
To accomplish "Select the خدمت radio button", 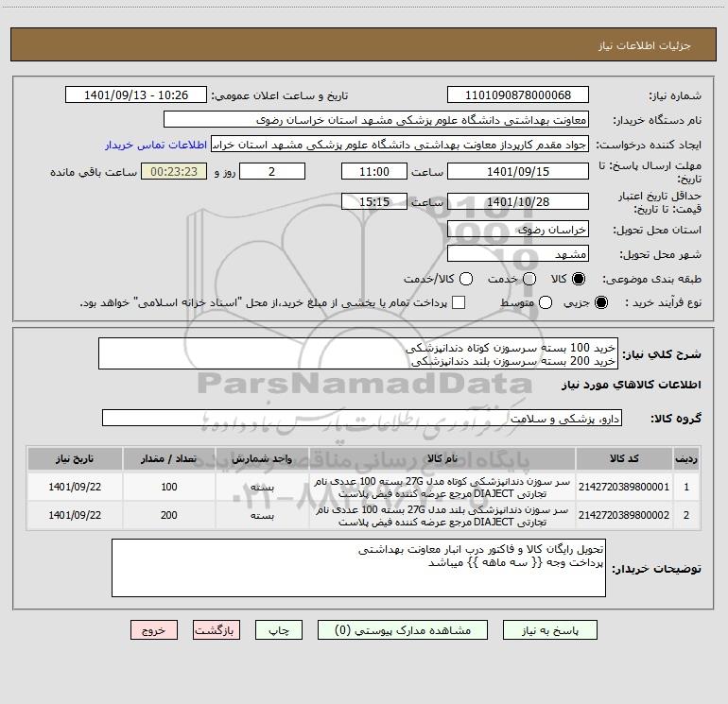I will [x=529, y=279].
